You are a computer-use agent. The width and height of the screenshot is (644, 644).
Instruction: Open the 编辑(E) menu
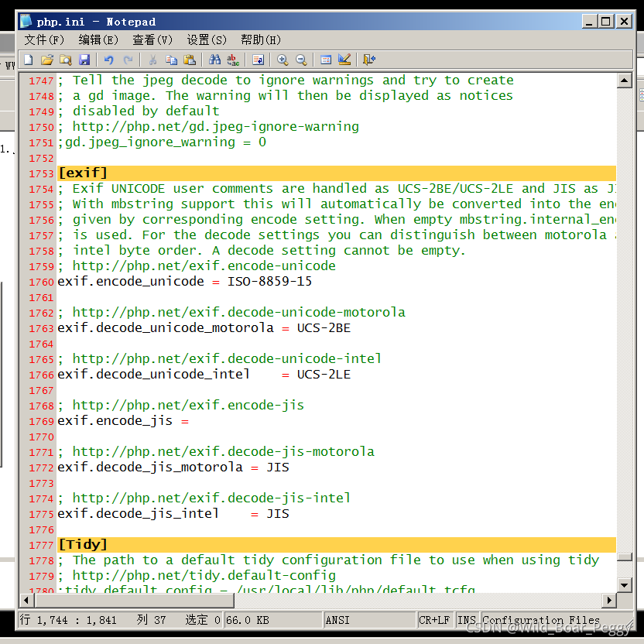(98, 39)
